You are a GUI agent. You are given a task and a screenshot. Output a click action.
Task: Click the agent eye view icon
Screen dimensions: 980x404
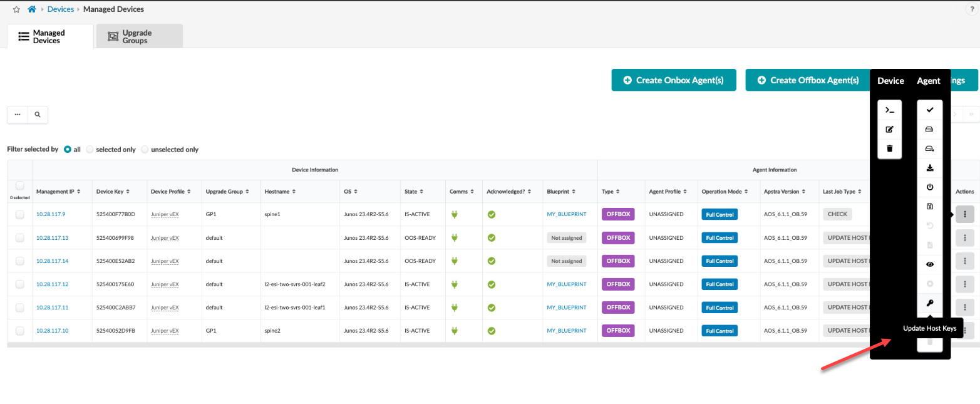pyautogui.click(x=929, y=264)
